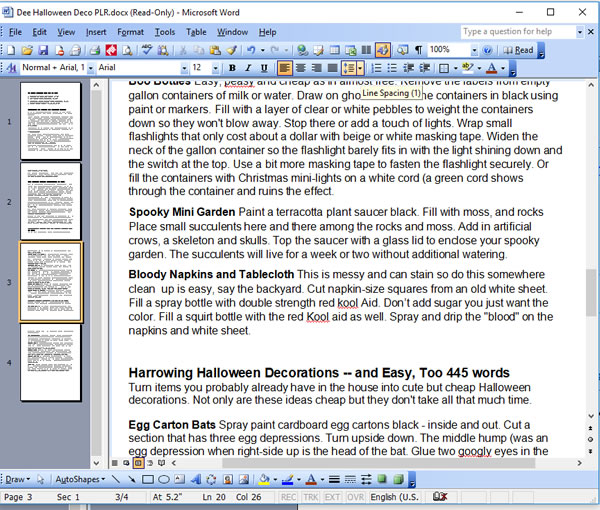The width and height of the screenshot is (600, 510).
Task: Save the document with the floppy disk icon
Action: 43,50
